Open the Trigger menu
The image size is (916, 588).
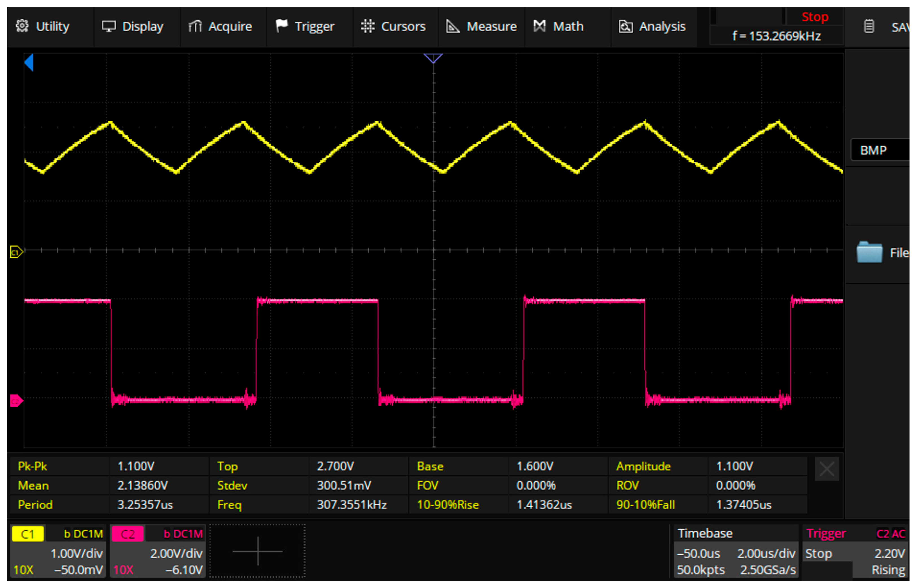(310, 27)
